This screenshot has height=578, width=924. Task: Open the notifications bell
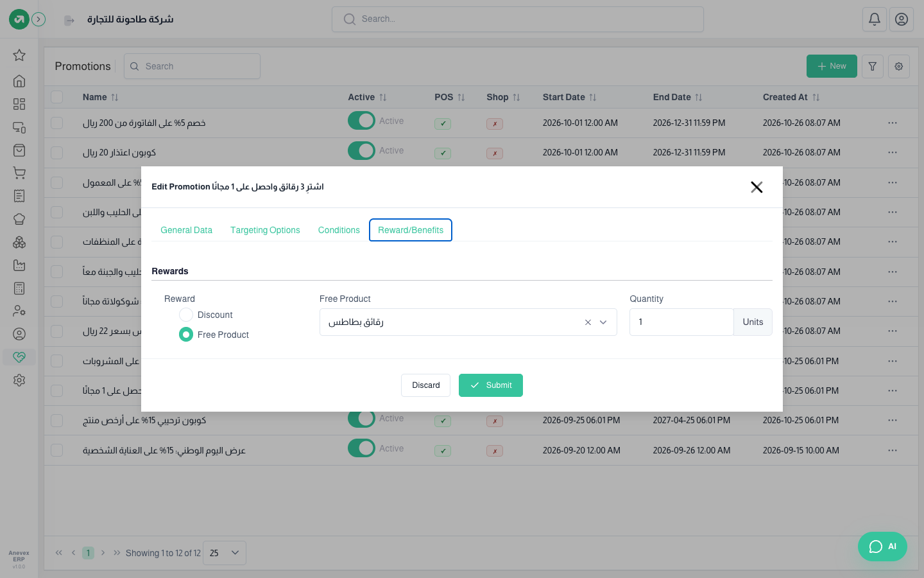pos(875,19)
